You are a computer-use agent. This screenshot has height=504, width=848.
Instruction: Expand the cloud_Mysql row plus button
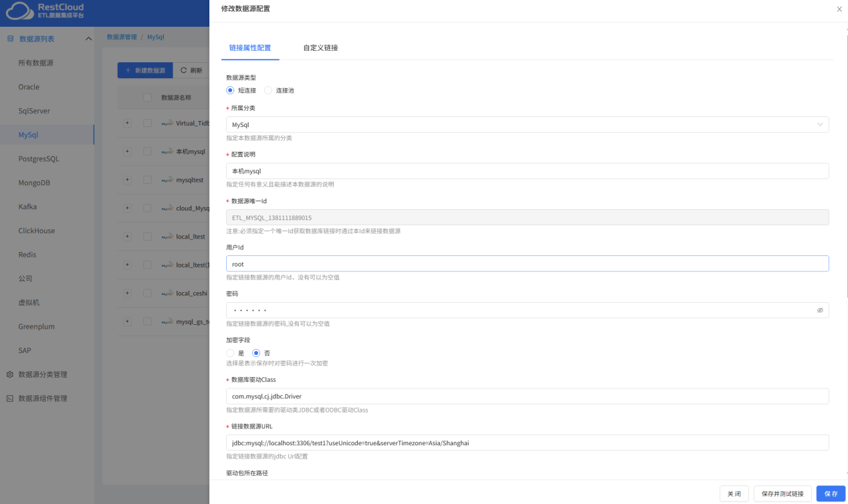point(128,208)
